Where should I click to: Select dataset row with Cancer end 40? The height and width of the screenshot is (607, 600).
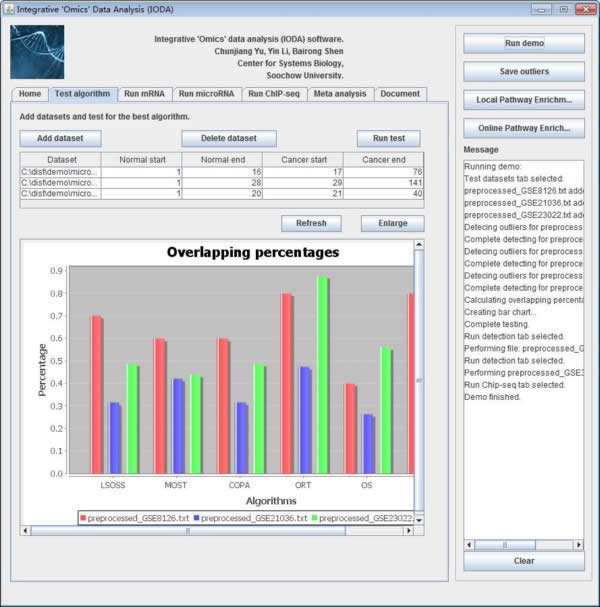222,194
